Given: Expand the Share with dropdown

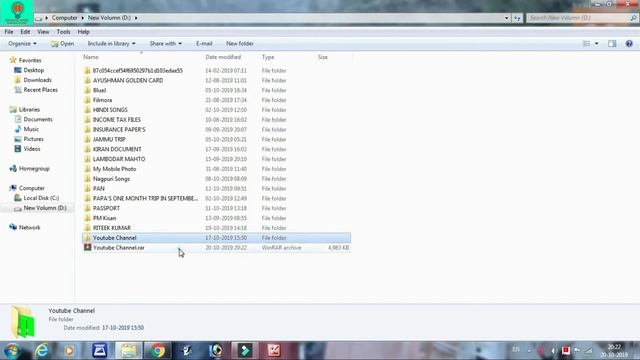Looking at the screenshot, I should point(165,43).
